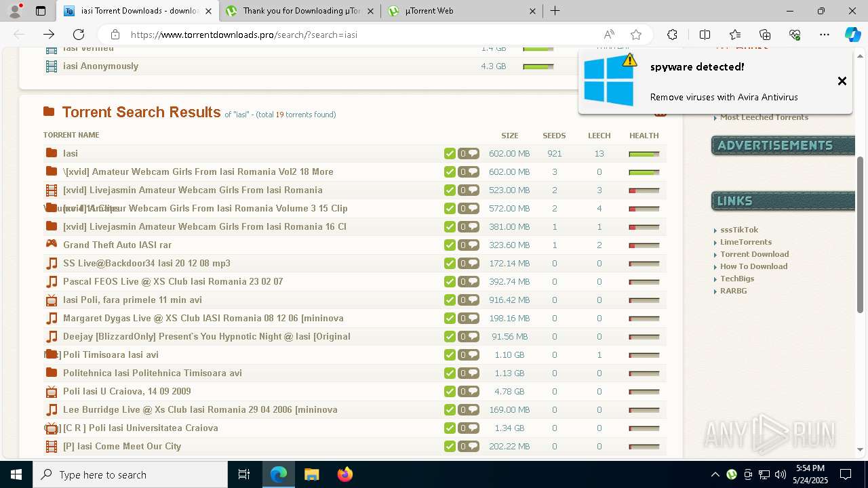Click the game controller icon for Grand Theft Auto IASI

pyautogui.click(x=51, y=245)
